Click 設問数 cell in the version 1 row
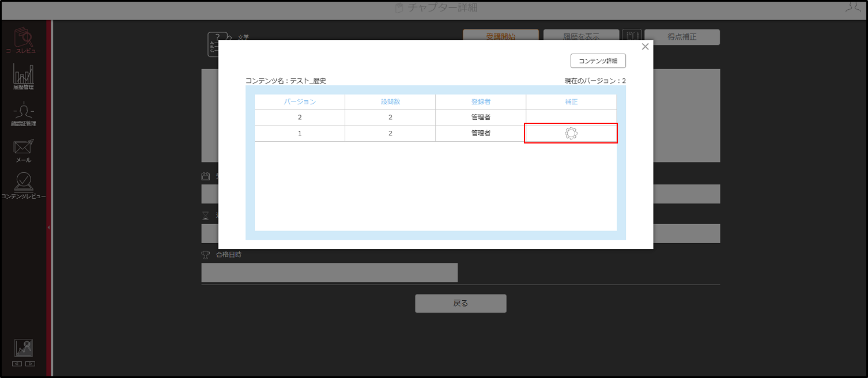 390,134
